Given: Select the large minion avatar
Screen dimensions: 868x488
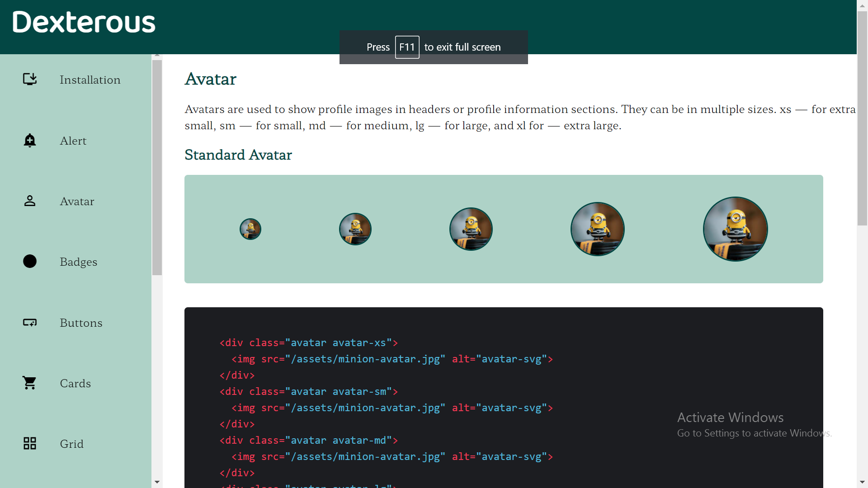Looking at the screenshot, I should [x=597, y=229].
